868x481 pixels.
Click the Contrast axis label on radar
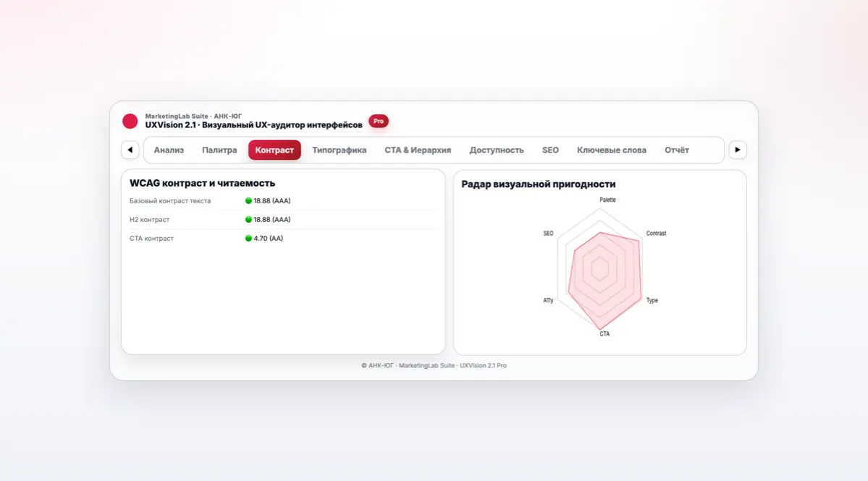pyautogui.click(x=656, y=234)
